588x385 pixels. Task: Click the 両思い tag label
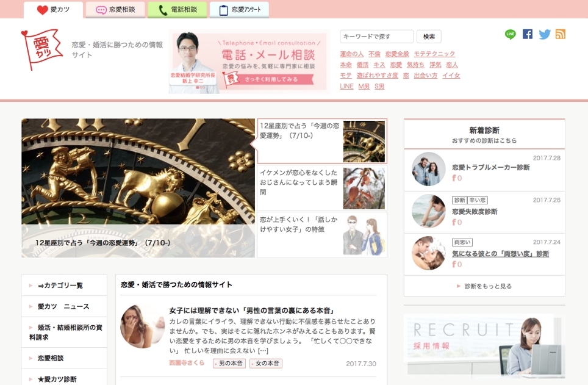pos(462,242)
